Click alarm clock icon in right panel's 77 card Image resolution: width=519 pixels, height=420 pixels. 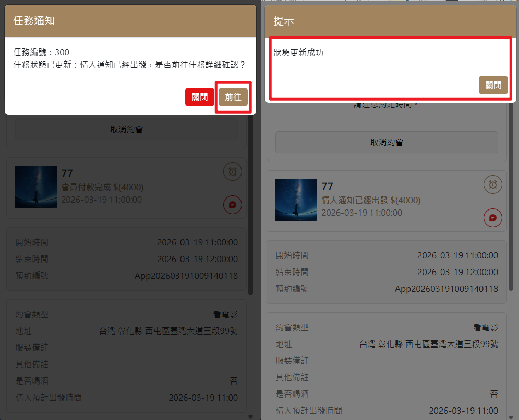[x=493, y=184]
